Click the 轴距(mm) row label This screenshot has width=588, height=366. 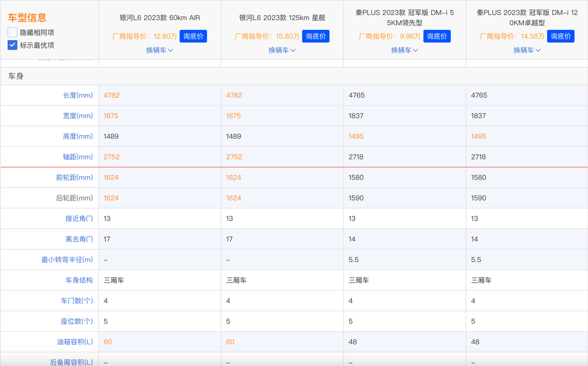[x=78, y=157]
